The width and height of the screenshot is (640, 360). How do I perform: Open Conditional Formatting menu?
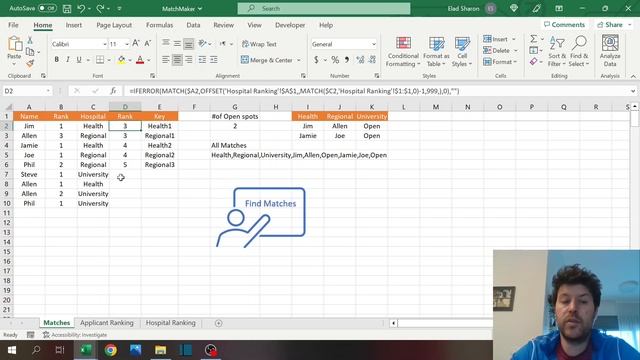tap(403, 51)
